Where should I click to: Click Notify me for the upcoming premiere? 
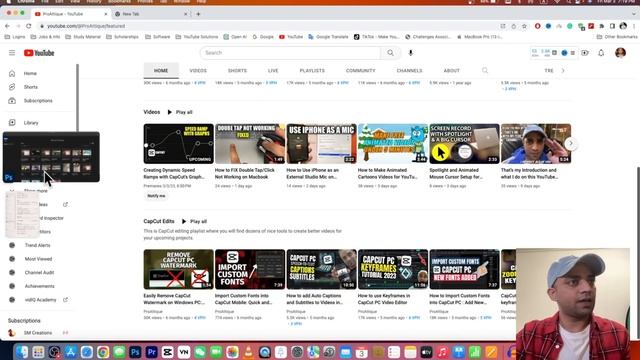(156, 196)
